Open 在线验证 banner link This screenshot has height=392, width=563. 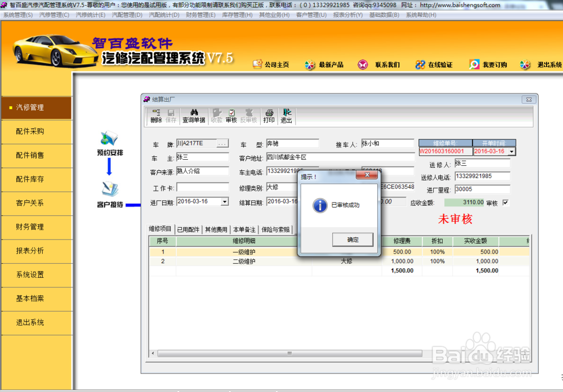point(434,65)
